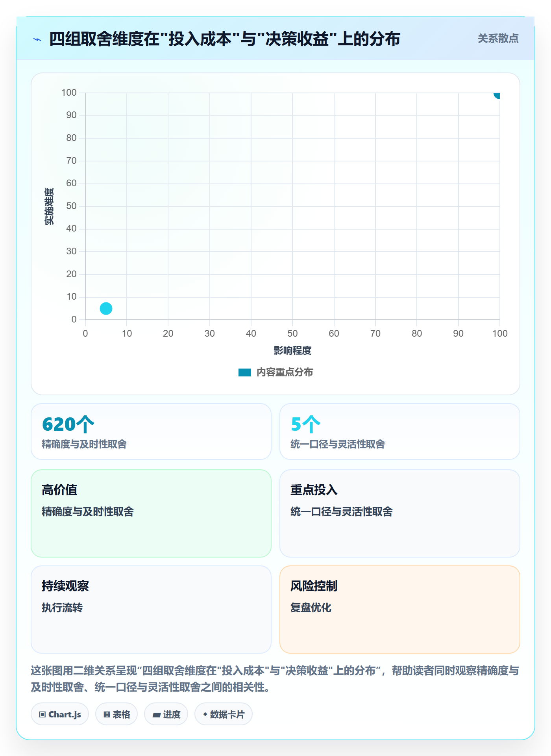Click the 数据卡片 tag chip
Screen dimensions: 551x756
tap(224, 714)
